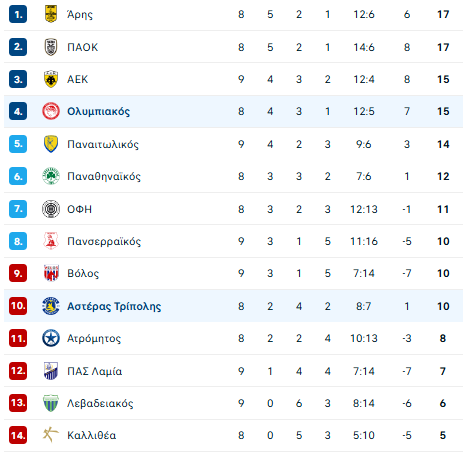
Task: Click the Ατρόμητος team name link
Action: coord(94,339)
